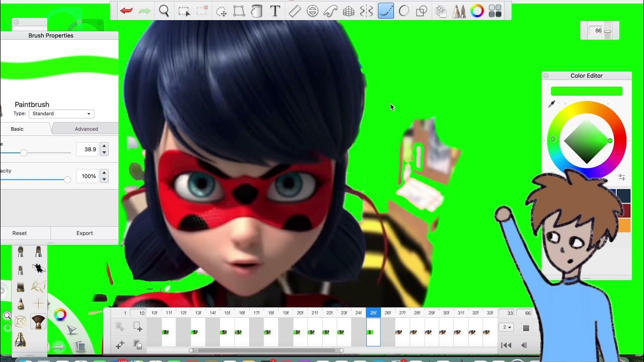Select the Flood Fill bucket tool
Screen dimensions: 644x362
257,11
